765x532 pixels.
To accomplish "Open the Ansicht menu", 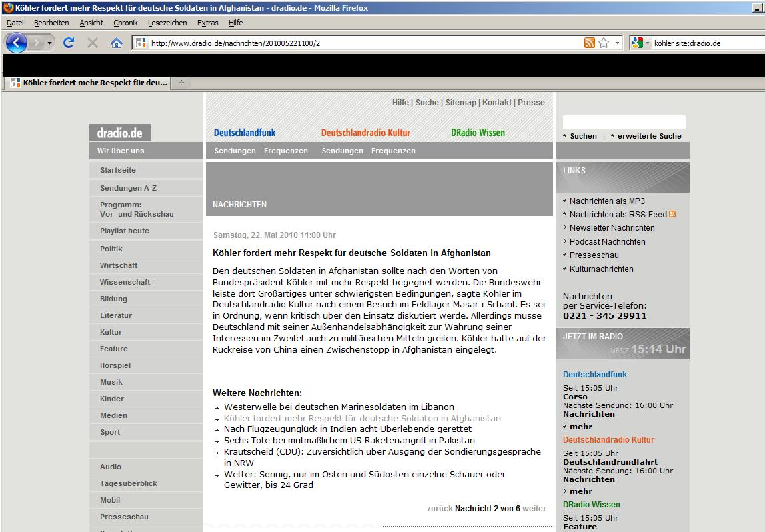I will [x=91, y=23].
